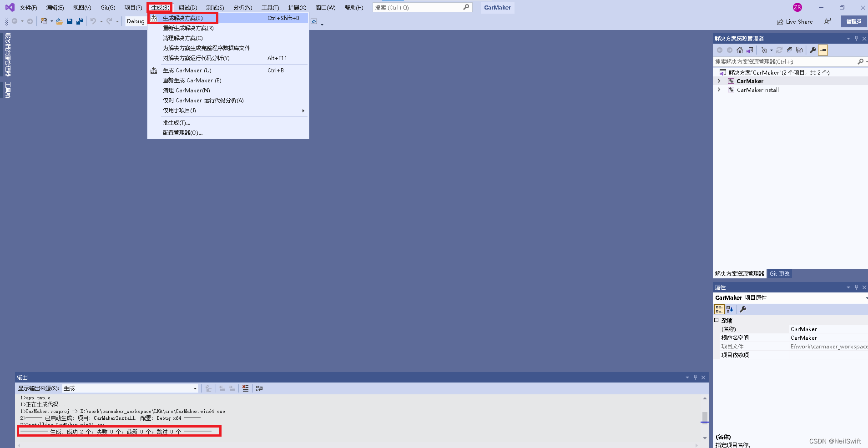
Task: Select 对解决方案运行代码分析(Y) menu entry
Action: click(x=228, y=58)
